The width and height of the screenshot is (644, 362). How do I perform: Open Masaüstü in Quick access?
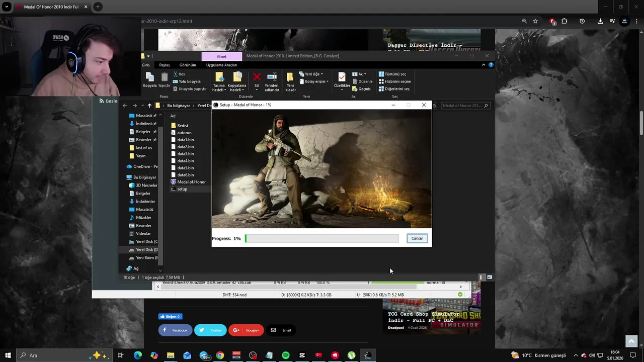144,116
